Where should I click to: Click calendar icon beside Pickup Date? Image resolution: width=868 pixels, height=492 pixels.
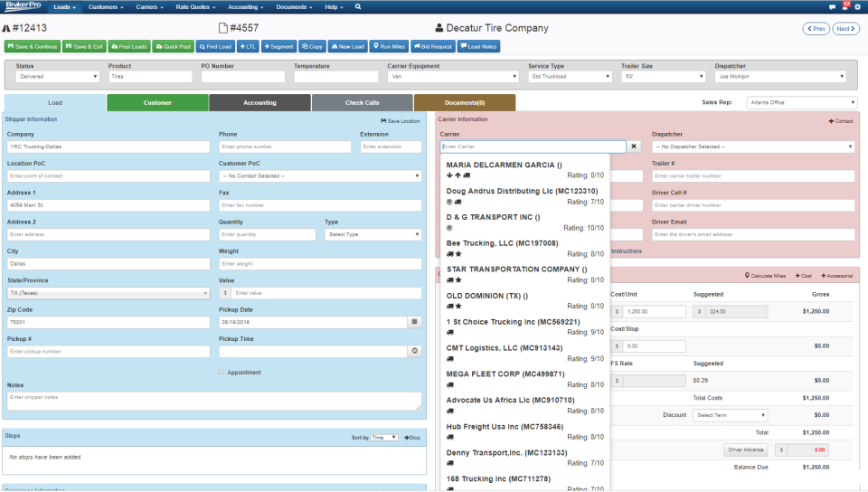click(415, 322)
